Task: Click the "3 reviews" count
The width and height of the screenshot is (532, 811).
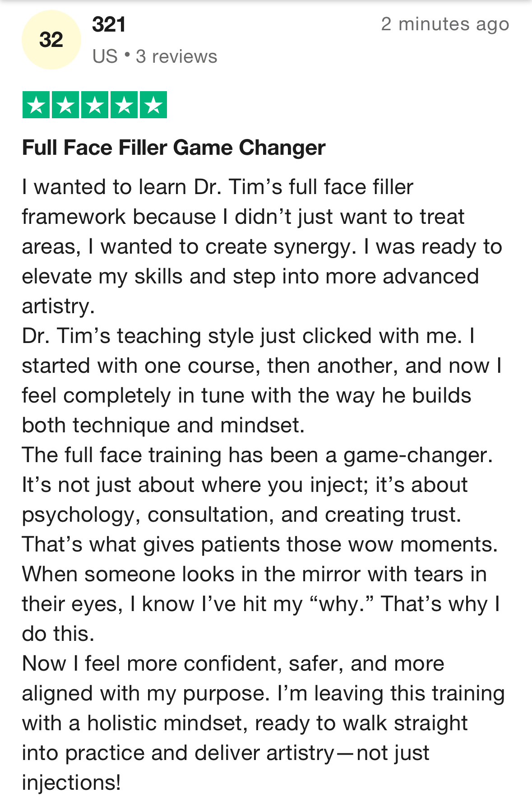Action: (x=176, y=57)
